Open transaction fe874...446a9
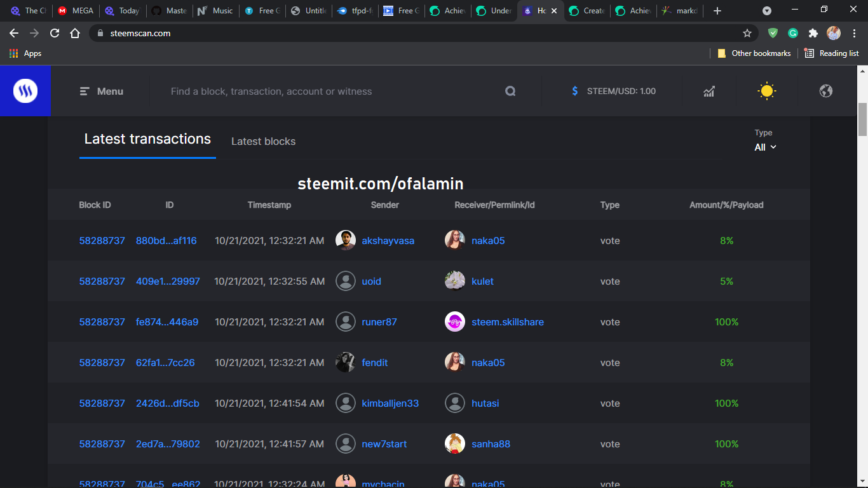The height and width of the screenshot is (488, 868). click(167, 322)
